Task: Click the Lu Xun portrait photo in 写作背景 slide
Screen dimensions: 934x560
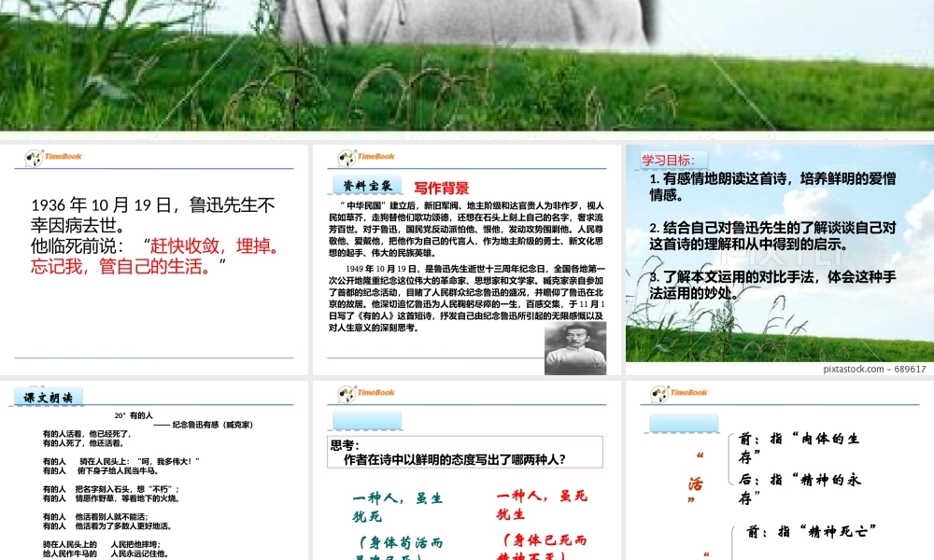Action: coord(574,348)
